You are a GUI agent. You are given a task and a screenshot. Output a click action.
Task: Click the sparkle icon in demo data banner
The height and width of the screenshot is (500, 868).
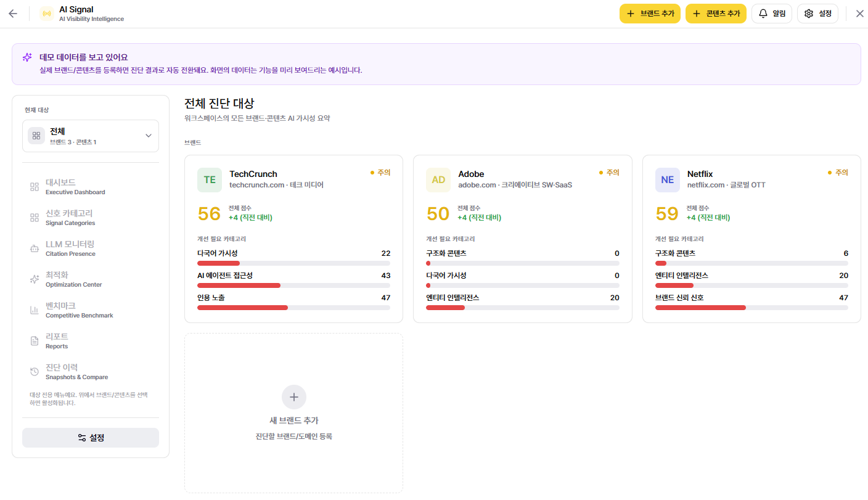coord(27,57)
